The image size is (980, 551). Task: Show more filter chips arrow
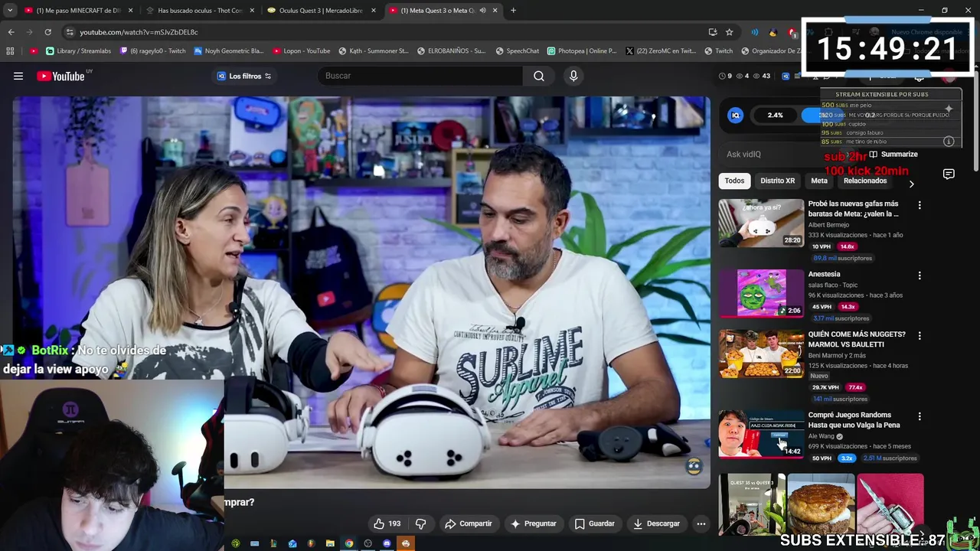911,184
